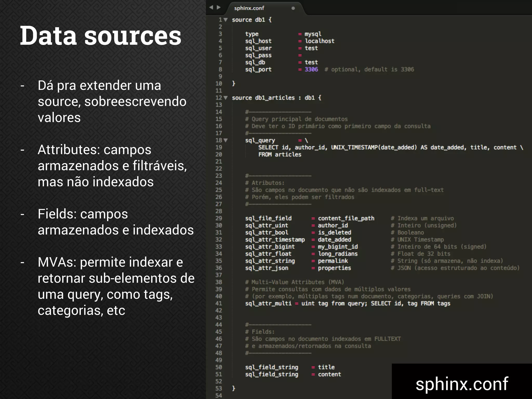Click the 'sql_attr_bool' key
Screen dimensions: 532x399
click(267, 232)
